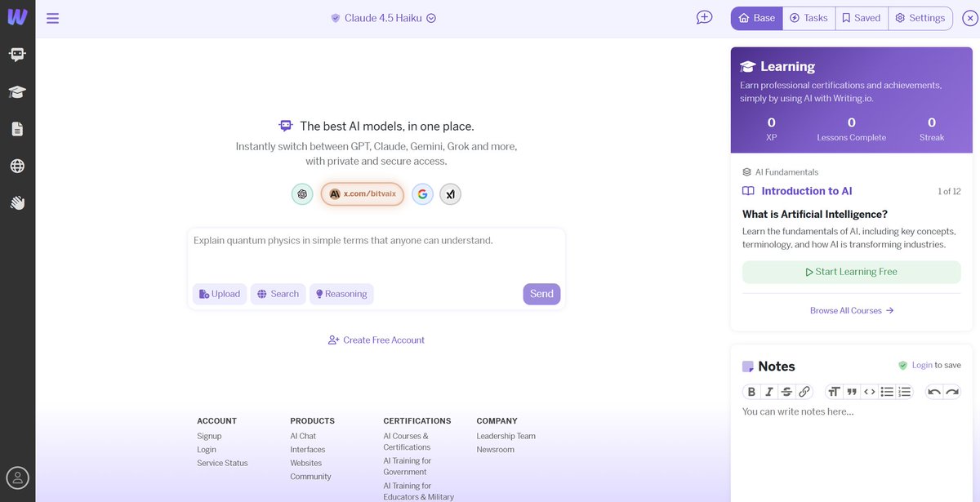Open the Browse All Courses link
The image size is (980, 502).
[x=852, y=310]
